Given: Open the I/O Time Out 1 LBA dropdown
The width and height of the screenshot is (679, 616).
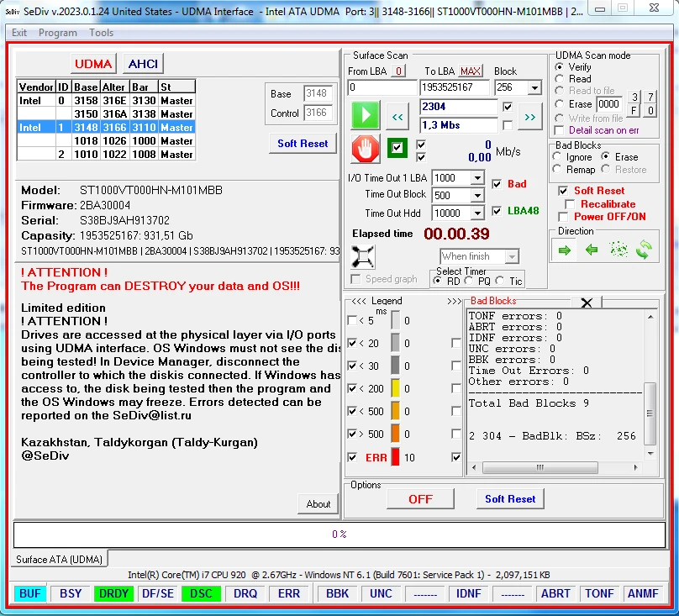Looking at the screenshot, I should 477,178.
